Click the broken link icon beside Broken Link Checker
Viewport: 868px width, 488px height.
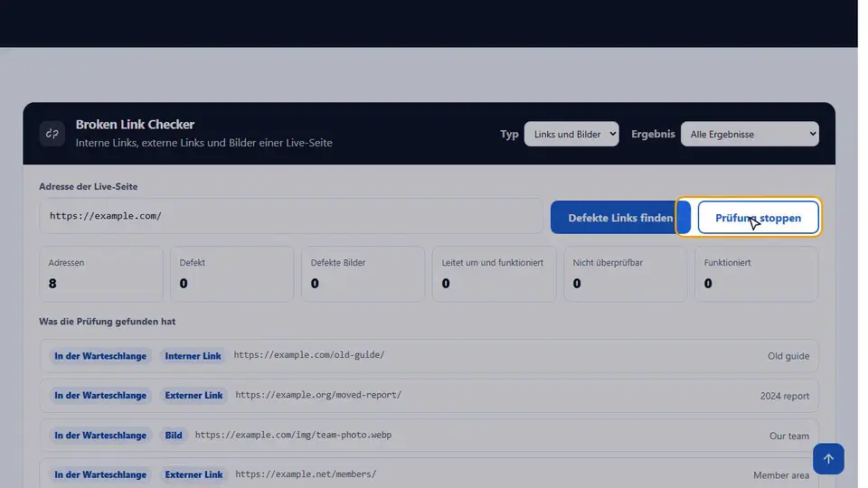[52, 134]
